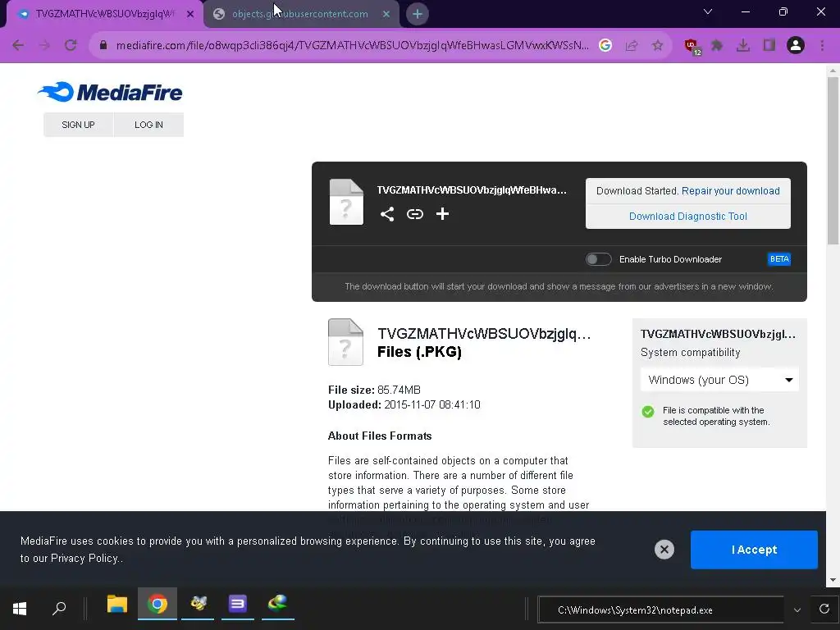Click the page vertical scrollbar thumb

pyautogui.click(x=833, y=161)
